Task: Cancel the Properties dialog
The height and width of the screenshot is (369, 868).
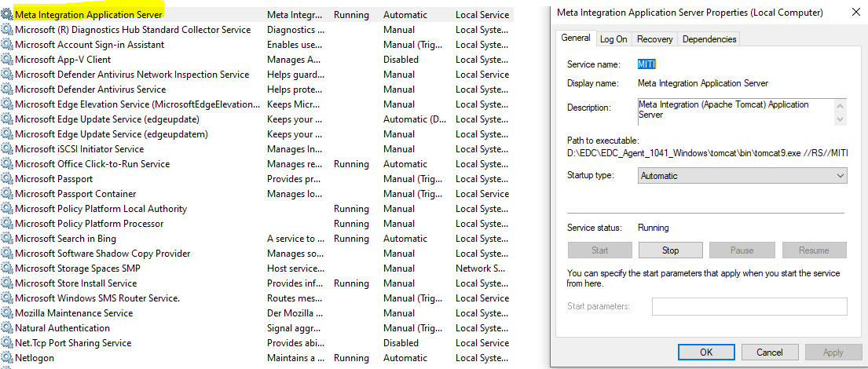Action: click(770, 352)
